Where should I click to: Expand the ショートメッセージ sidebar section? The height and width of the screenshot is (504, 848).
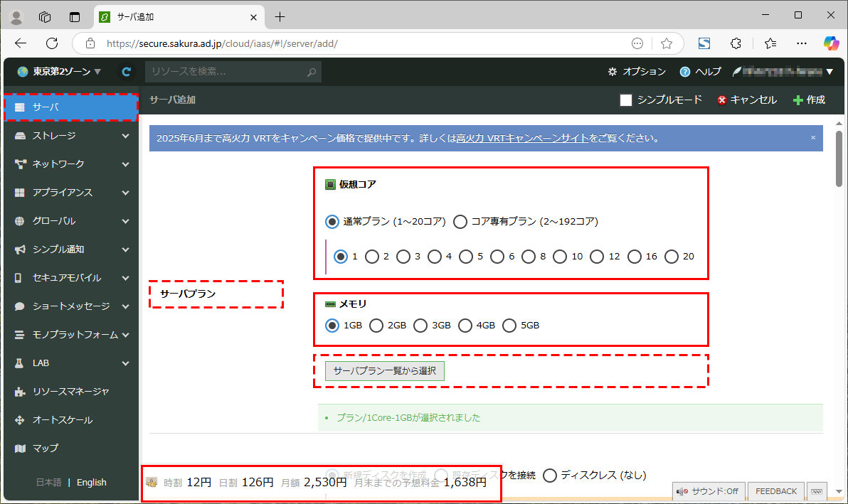(71, 306)
